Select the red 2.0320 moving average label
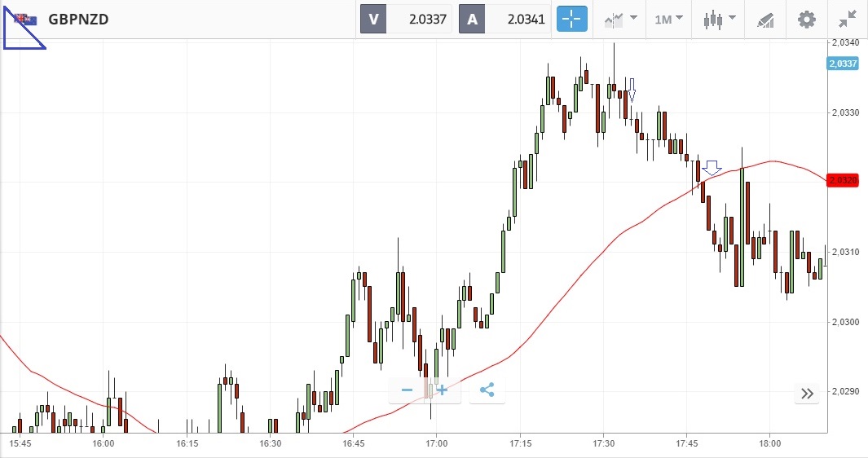The image size is (868, 458). [x=843, y=180]
